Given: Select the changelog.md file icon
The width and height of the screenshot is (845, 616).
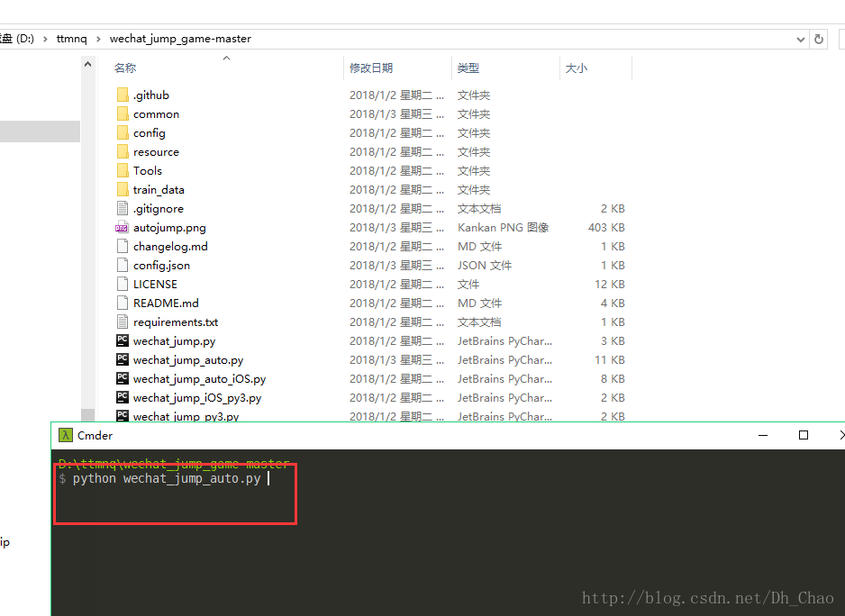Looking at the screenshot, I should (123, 246).
